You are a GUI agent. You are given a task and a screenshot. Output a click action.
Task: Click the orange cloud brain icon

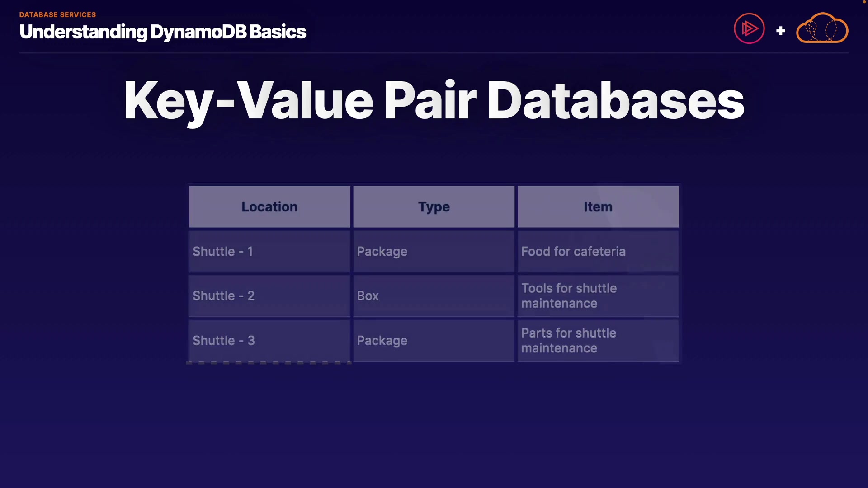click(x=822, y=28)
